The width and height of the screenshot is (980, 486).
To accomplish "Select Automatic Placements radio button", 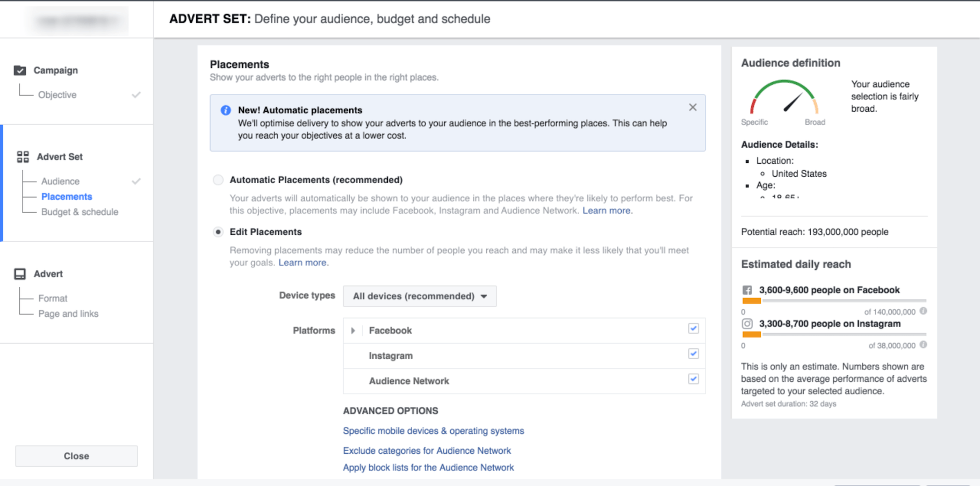I will tap(218, 180).
